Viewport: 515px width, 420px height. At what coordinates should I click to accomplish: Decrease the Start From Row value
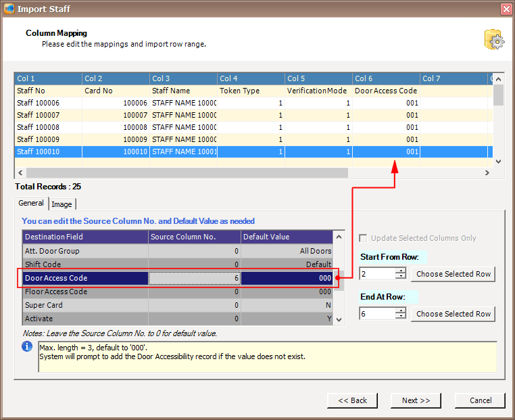[401, 277]
